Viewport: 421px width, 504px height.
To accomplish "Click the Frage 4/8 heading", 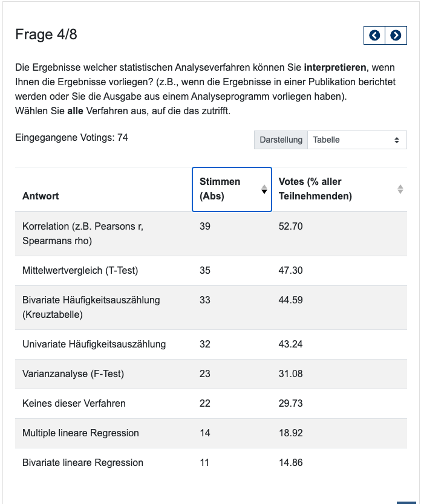I will 46,34.
